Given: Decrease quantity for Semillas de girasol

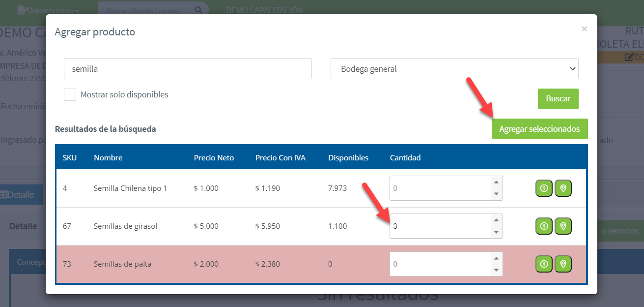Looking at the screenshot, I should [496, 232].
